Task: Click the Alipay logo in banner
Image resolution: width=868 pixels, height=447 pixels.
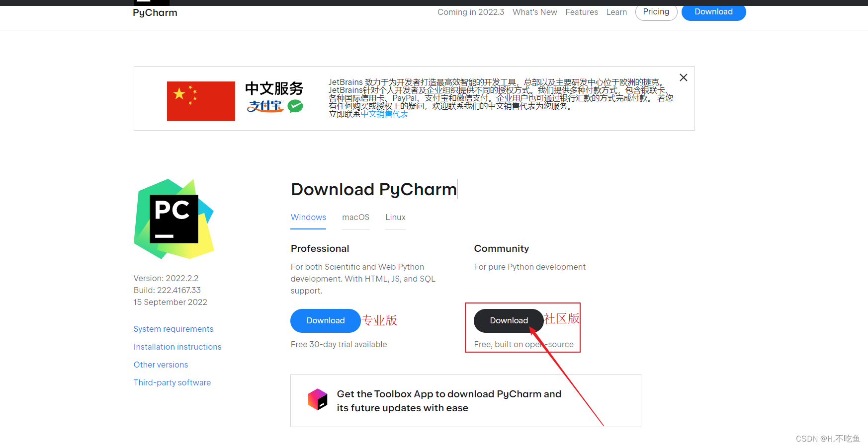Action: click(x=265, y=106)
